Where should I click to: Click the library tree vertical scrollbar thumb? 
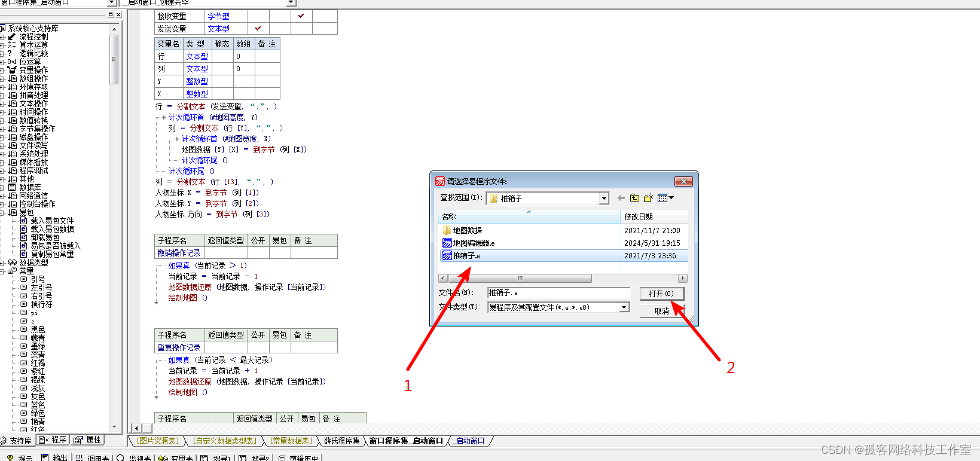pos(114,59)
